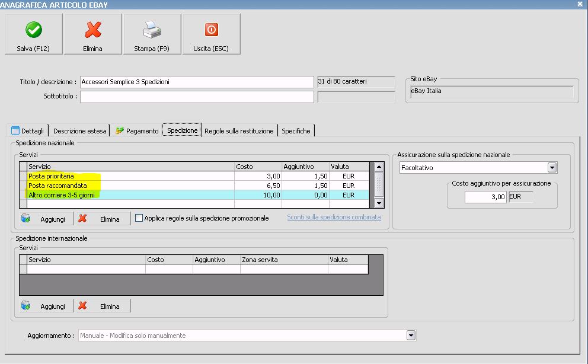Click scroll up arrow of national services table
This screenshot has width=588, height=364.
click(x=379, y=167)
